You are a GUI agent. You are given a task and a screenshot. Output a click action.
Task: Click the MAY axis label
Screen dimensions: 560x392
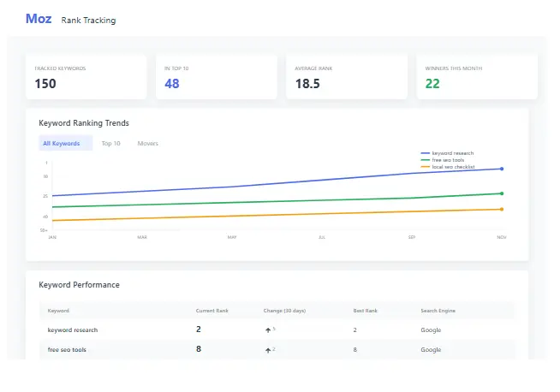tap(232, 237)
